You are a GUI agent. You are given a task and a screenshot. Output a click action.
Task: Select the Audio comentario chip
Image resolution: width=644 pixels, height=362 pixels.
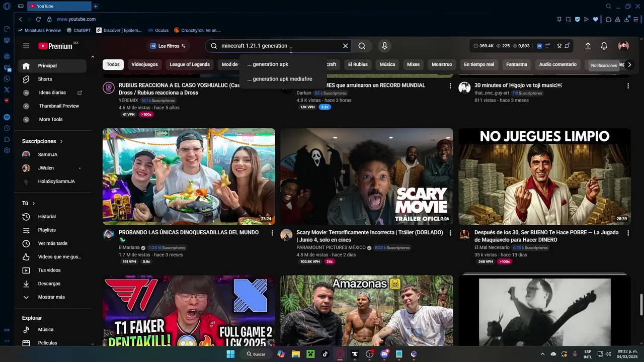click(x=557, y=64)
